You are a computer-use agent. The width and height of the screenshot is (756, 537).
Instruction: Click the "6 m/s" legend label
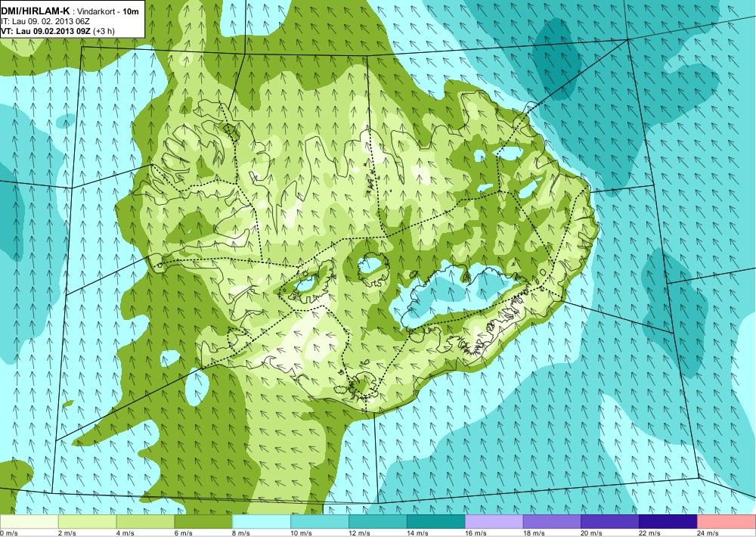pyautogui.click(x=183, y=533)
